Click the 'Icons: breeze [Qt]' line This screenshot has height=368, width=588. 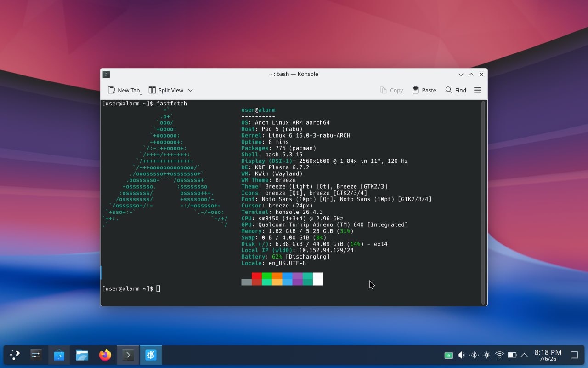tap(304, 193)
